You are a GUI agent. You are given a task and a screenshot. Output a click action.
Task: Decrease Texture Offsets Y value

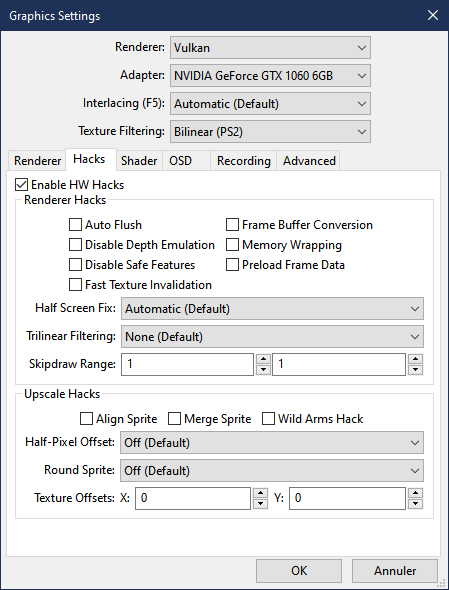click(415, 503)
